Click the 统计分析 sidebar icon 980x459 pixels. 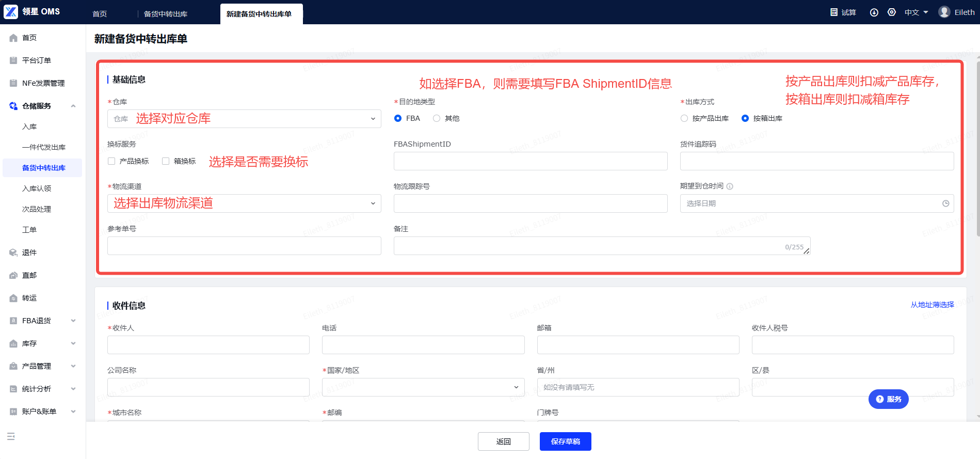[13, 389]
